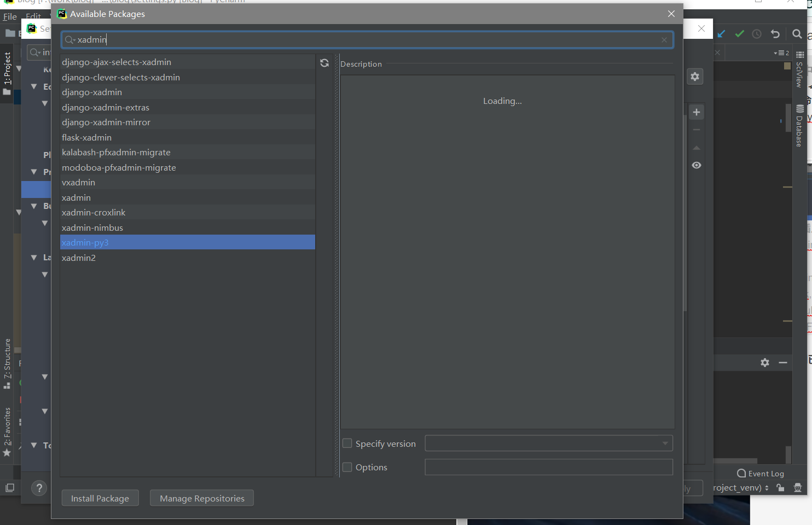This screenshot has height=525, width=812.
Task: Add a package with the plus icon
Action: click(697, 112)
